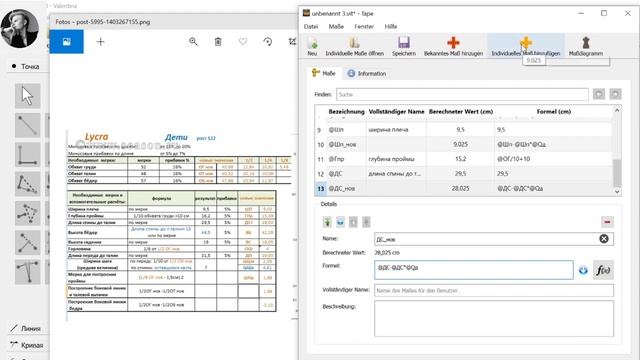Select the arrow pointer tool in Valentina
The width and height of the screenshot is (640, 360).
point(27,96)
